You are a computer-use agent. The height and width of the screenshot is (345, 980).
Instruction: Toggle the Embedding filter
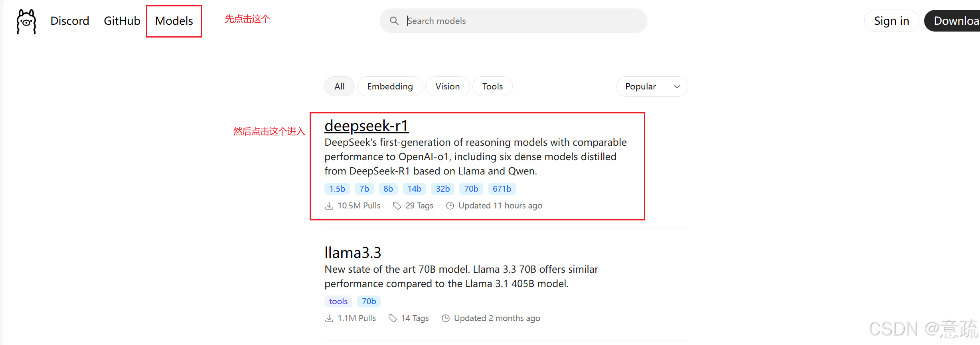tap(390, 86)
